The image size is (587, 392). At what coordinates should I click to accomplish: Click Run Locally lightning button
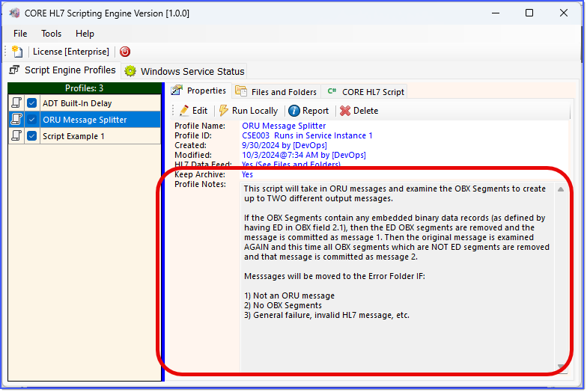(x=249, y=111)
